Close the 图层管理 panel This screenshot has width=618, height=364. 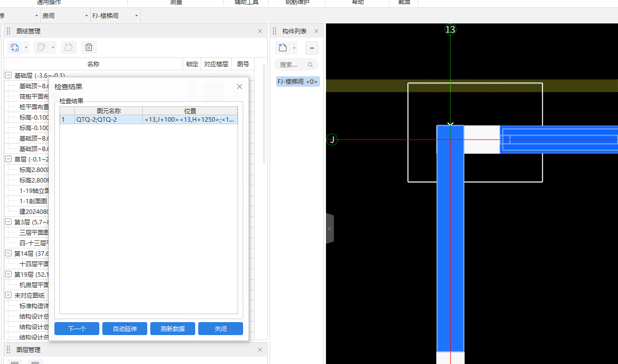click(260, 350)
